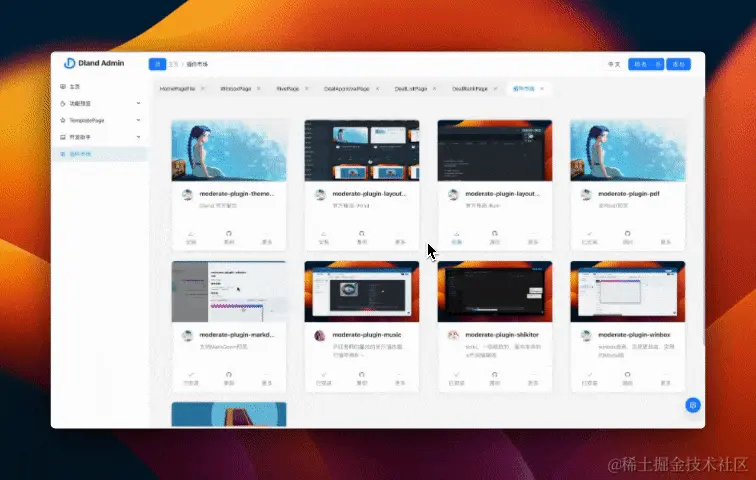Click author avatar on moderate-plugin-shikitor card
The height and width of the screenshot is (480, 756).
tap(453, 335)
